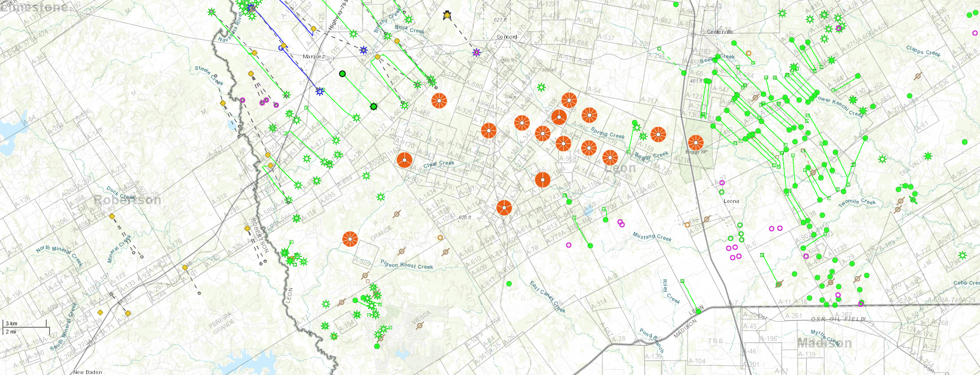Click the orange well marker at Boggy SP
Viewport: 980px width, 375px height.
pyautogui.click(x=695, y=143)
